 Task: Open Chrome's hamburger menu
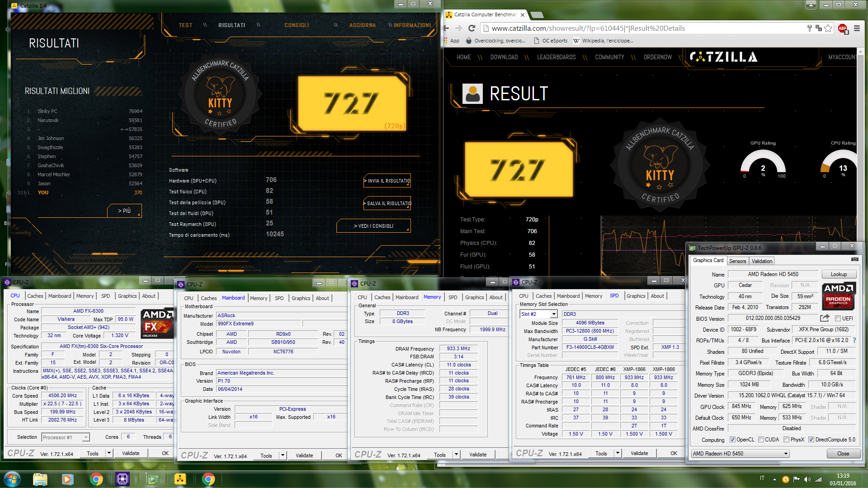click(x=857, y=28)
